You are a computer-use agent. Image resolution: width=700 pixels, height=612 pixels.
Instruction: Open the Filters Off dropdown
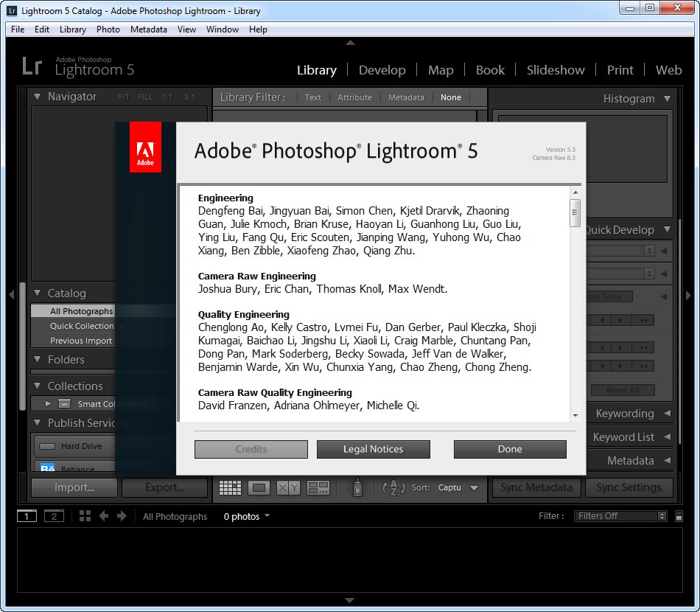(620, 516)
